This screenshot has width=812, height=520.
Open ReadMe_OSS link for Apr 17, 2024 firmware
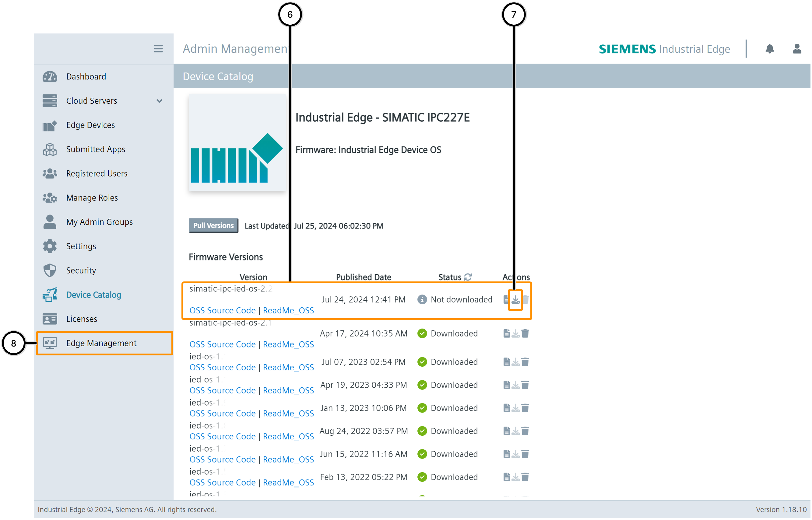click(288, 345)
